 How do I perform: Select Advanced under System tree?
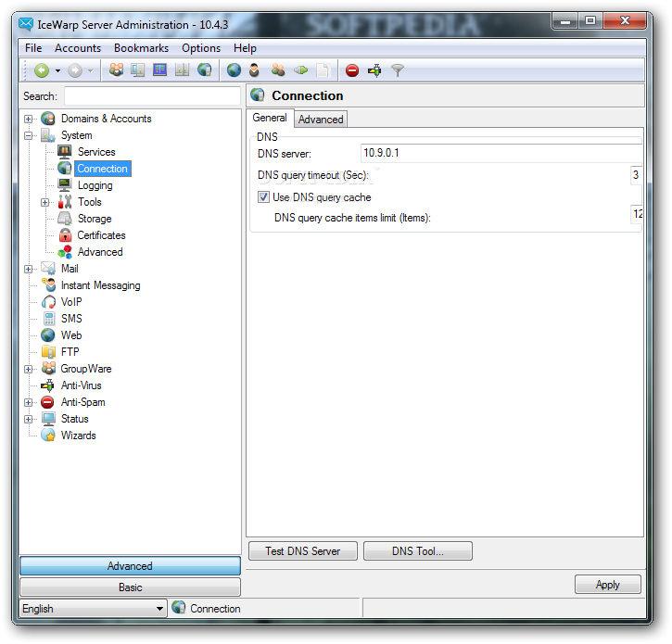[x=100, y=252]
